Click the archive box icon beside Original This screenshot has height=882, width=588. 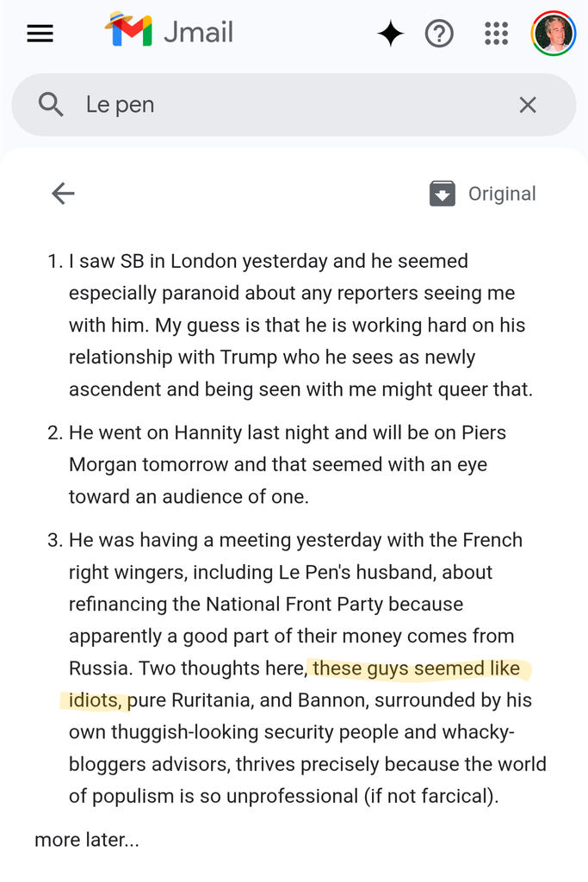tap(442, 194)
